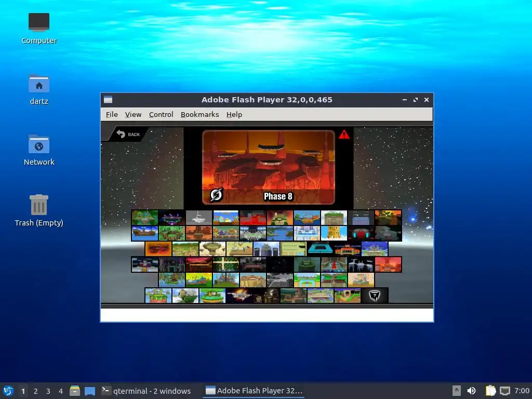Click the Flash Player window title icon

pos(108,100)
